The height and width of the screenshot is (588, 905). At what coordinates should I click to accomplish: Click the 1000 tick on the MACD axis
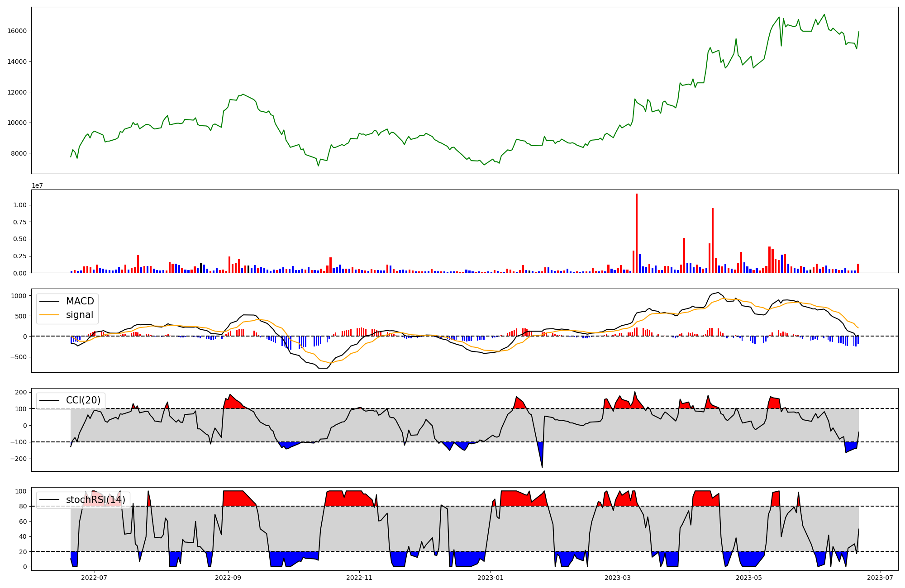tap(19, 296)
